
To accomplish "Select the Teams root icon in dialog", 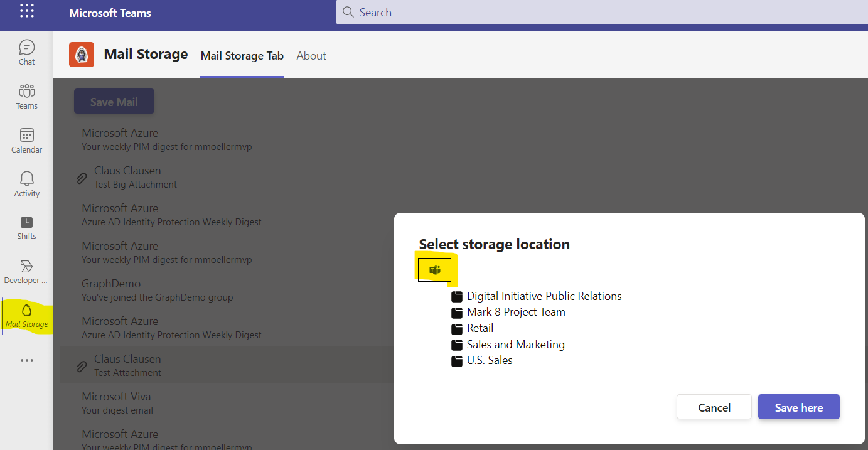I will (434, 270).
